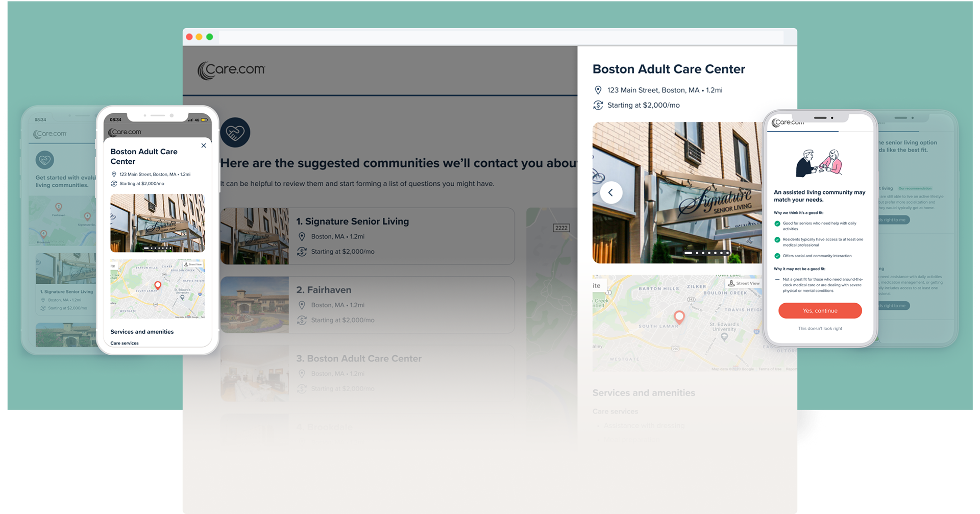
Task: Click the location pin icon in the Fairhaven card
Action: [x=302, y=305]
